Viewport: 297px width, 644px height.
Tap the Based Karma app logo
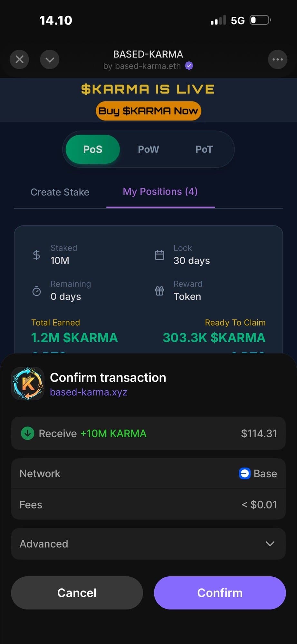(x=28, y=384)
